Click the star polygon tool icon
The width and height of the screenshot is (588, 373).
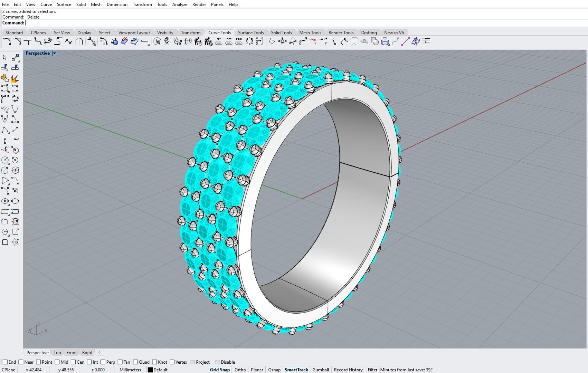pos(15,242)
